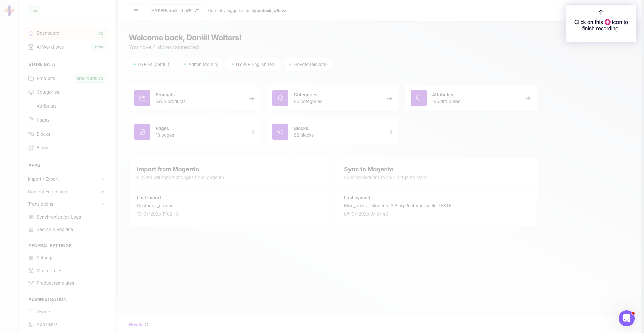The image size is (644, 333).
Task: Click the hamburger menu icon in header
Action: point(136,11)
